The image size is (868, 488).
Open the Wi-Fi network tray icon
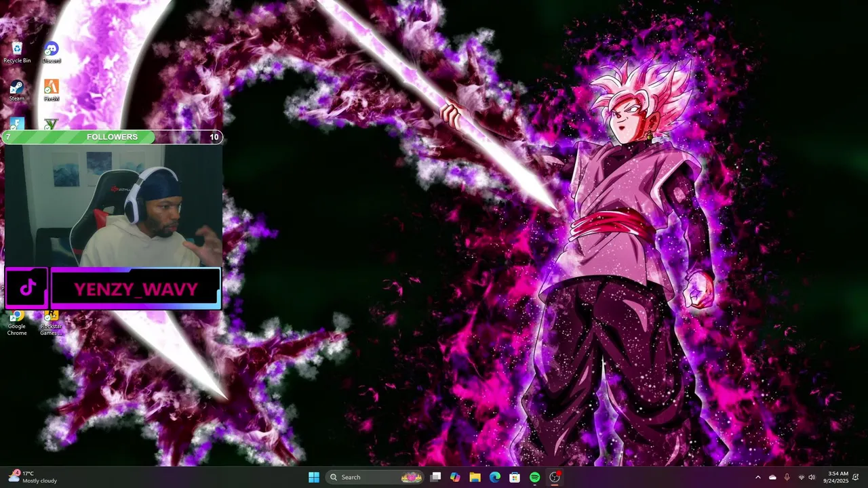(801, 477)
